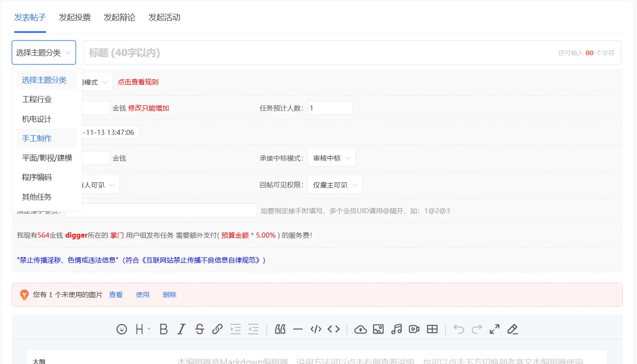Open the 审核中标 bidding mode dropdown
The width and height of the screenshot is (637, 364).
(332, 158)
